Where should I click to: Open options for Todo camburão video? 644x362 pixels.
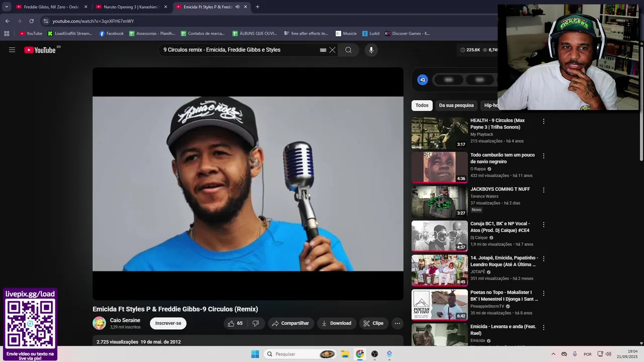coord(543,156)
